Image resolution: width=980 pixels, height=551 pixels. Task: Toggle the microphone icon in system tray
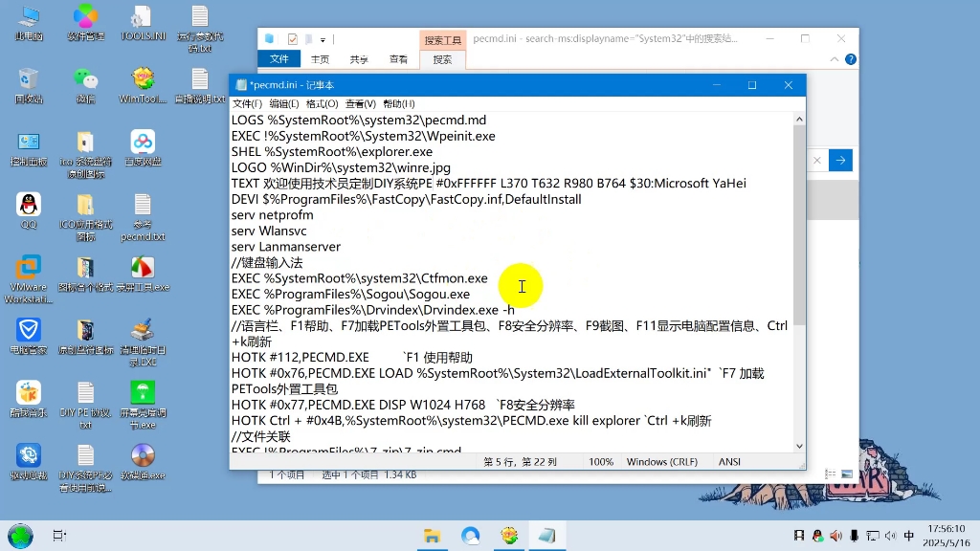pos(855,536)
